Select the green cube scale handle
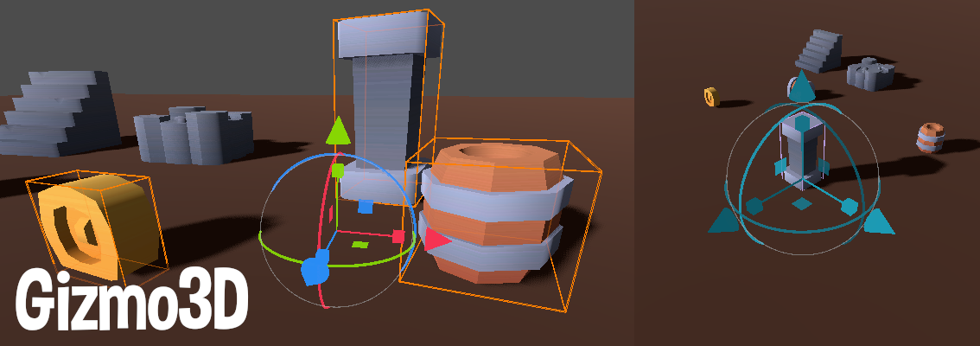 [x=338, y=170]
